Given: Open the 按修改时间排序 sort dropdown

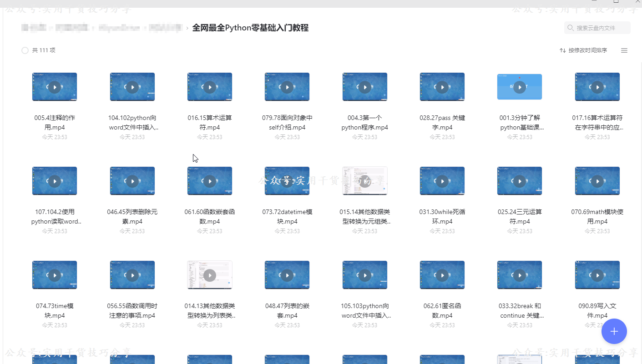Looking at the screenshot, I should click(x=587, y=50).
